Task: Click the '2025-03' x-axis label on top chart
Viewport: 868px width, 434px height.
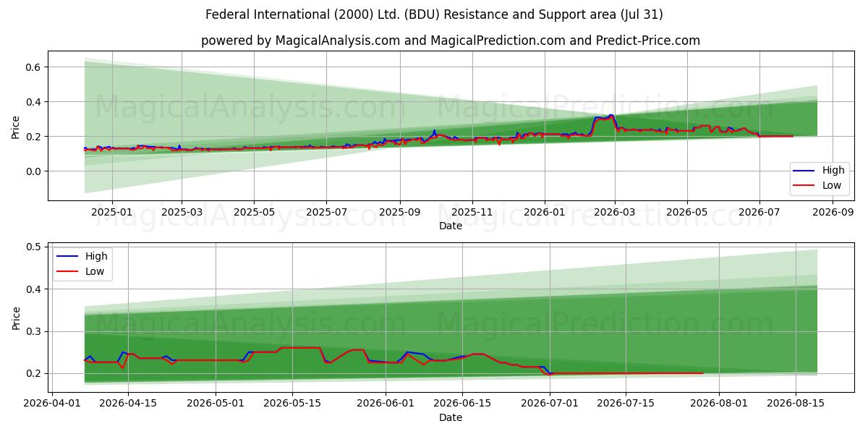Action: 181,213
